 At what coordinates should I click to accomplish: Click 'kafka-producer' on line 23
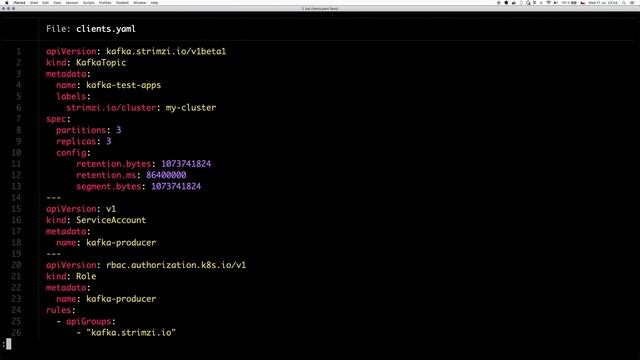click(x=121, y=299)
